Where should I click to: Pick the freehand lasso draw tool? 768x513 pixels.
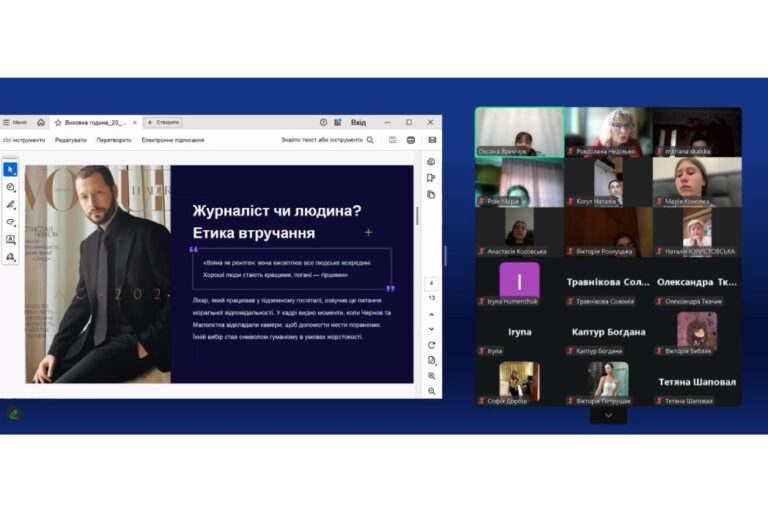10,222
